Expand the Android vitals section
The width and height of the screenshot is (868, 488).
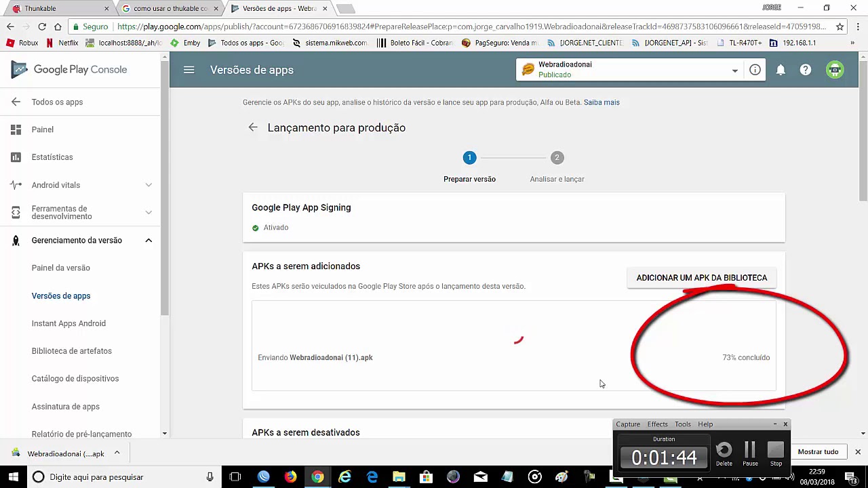[x=149, y=185]
